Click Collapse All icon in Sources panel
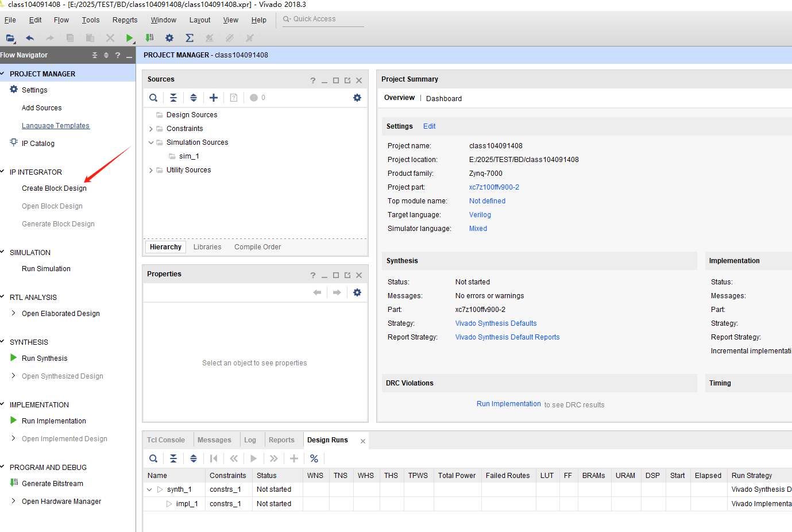 [173, 98]
